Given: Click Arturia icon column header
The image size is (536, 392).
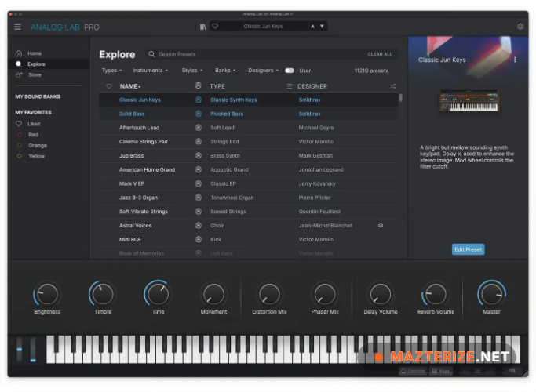Looking at the screenshot, I should [x=198, y=86].
